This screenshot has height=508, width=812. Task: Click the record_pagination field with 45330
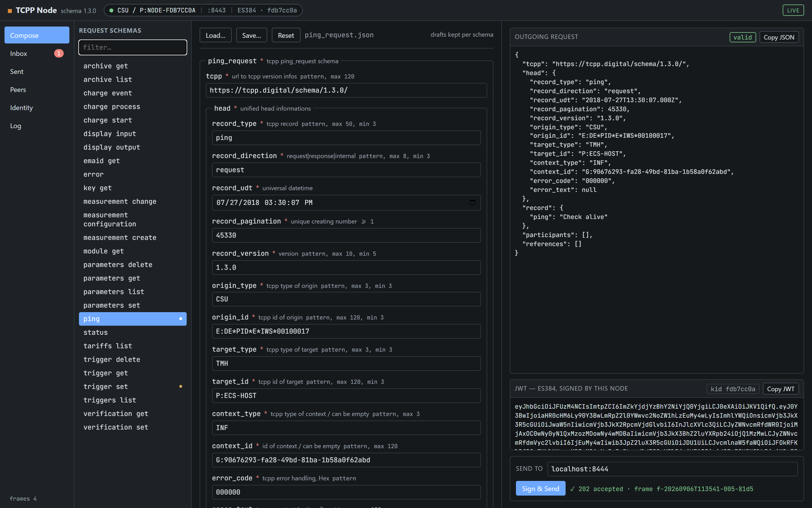click(x=346, y=236)
